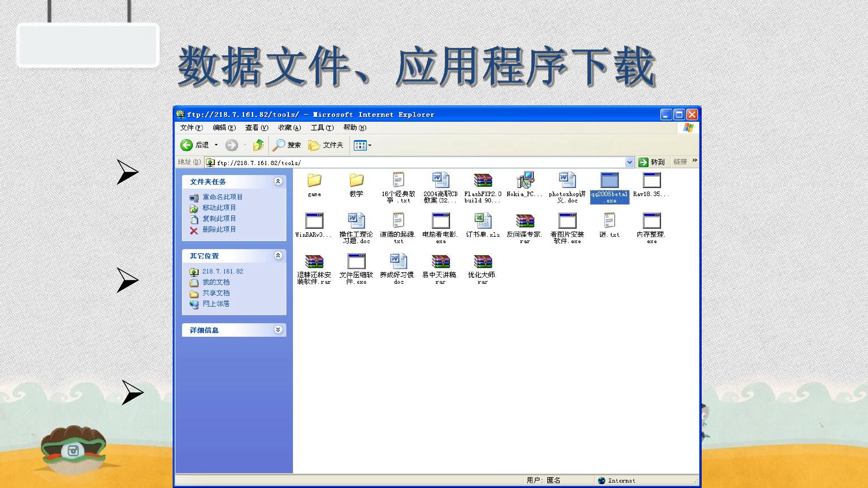868x488 pixels.
Task: Expand the 链接 toolbar chevron
Action: (x=694, y=161)
